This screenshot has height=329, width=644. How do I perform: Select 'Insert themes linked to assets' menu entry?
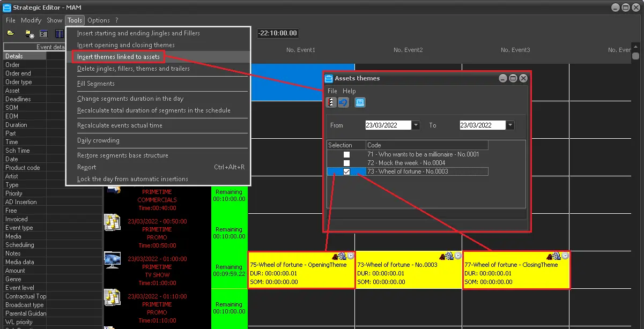coord(119,57)
